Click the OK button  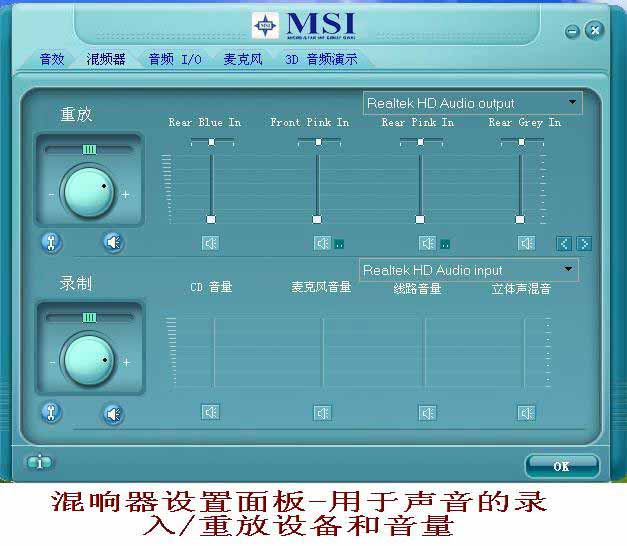pos(562,466)
